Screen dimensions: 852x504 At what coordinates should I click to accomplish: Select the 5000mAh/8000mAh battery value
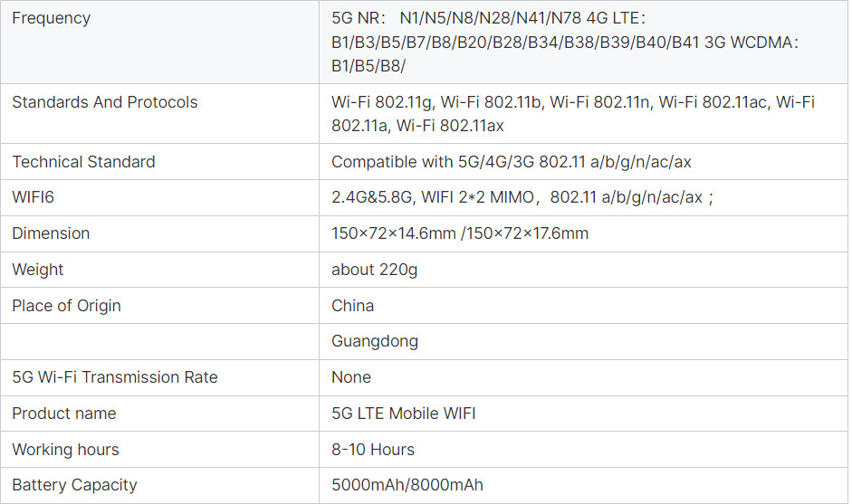(407, 485)
